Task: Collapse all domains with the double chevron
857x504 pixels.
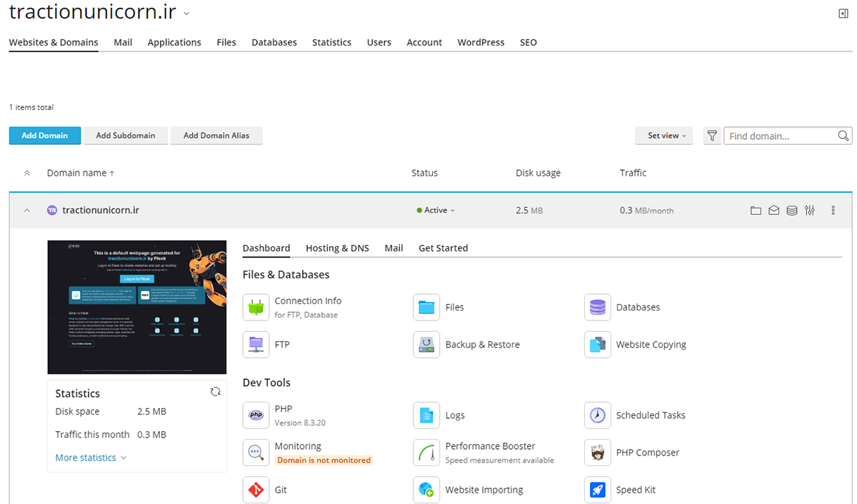Action: click(27, 173)
